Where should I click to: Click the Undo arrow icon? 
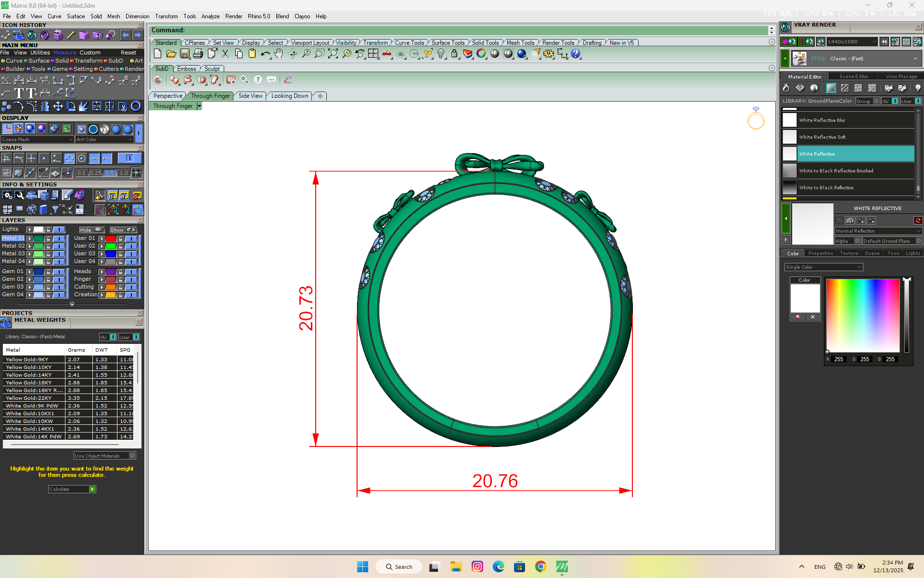point(265,54)
